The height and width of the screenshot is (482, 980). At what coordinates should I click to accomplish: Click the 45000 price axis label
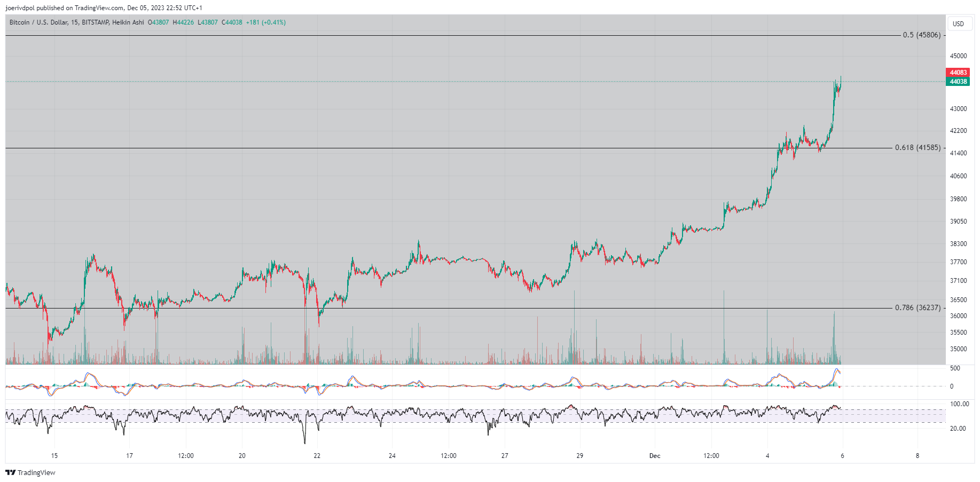958,56
